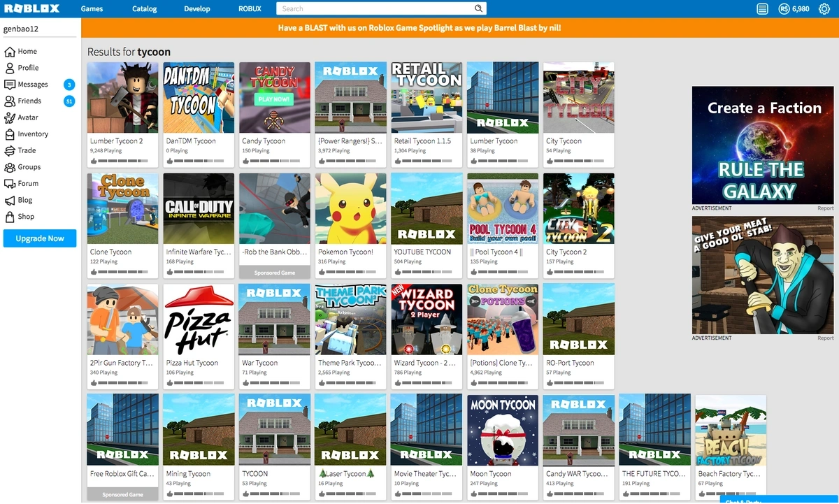The image size is (839, 504).
Task: Open the settings gear icon
Action: (824, 9)
